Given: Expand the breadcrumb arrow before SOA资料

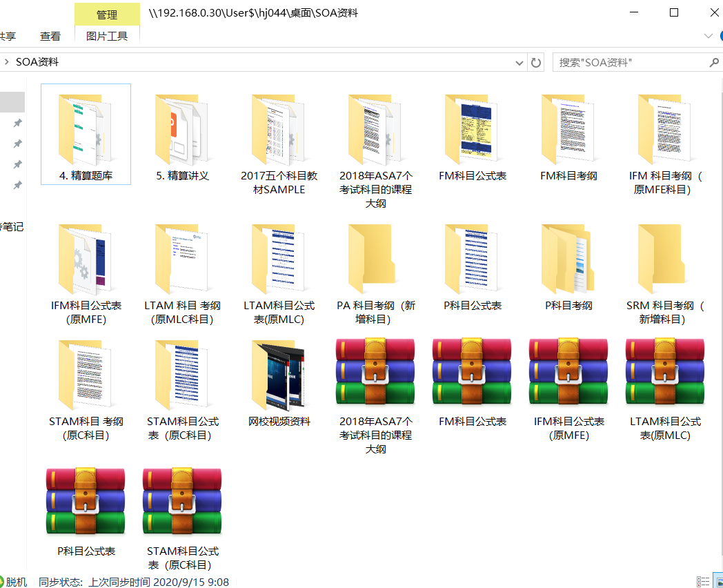Looking at the screenshot, I should coord(6,62).
